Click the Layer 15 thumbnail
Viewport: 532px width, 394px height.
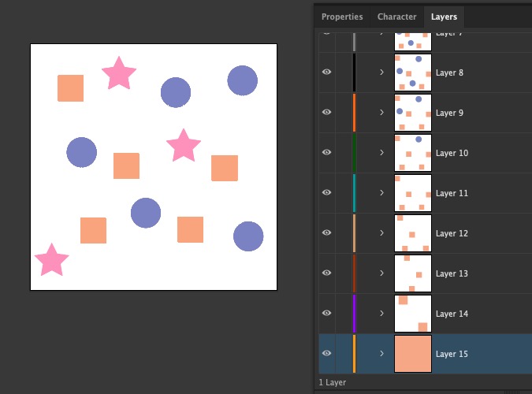pos(413,354)
